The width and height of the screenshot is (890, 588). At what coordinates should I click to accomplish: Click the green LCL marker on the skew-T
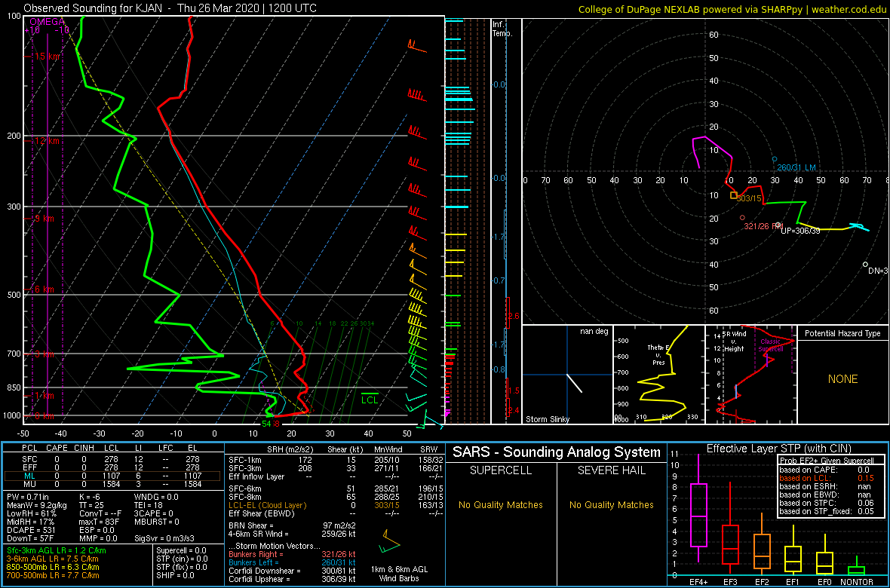click(370, 399)
